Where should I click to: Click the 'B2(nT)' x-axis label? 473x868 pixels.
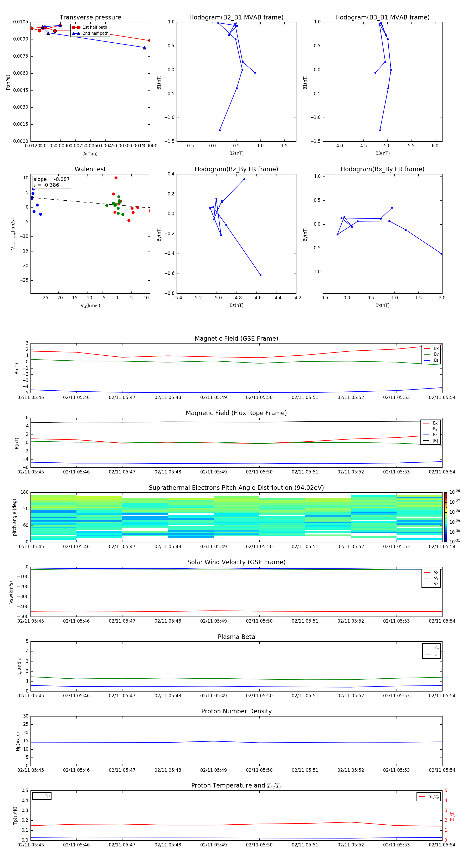point(236,153)
